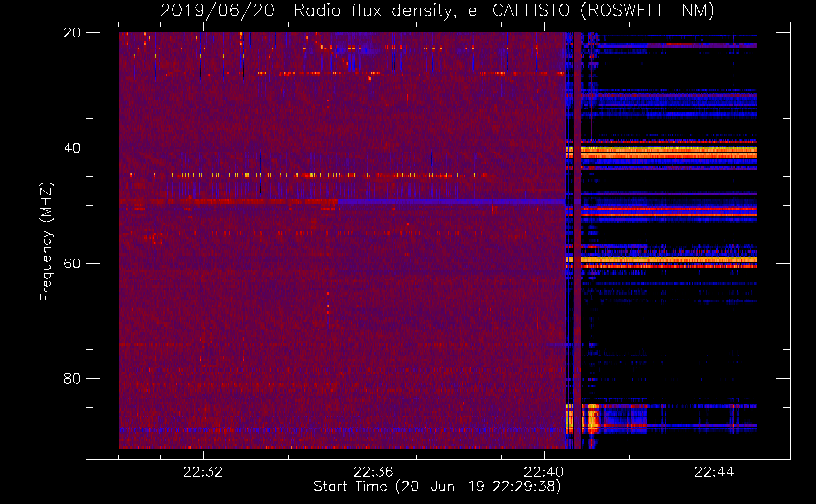Click the '22:44' time tick label
The width and height of the screenshot is (816, 504).
point(714,472)
